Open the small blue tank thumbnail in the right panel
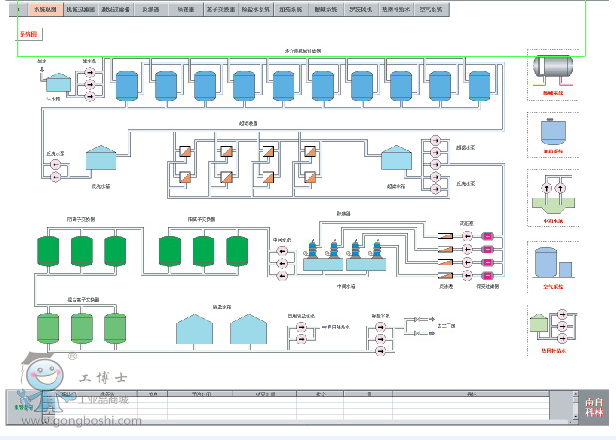The image size is (616, 440). (553, 131)
